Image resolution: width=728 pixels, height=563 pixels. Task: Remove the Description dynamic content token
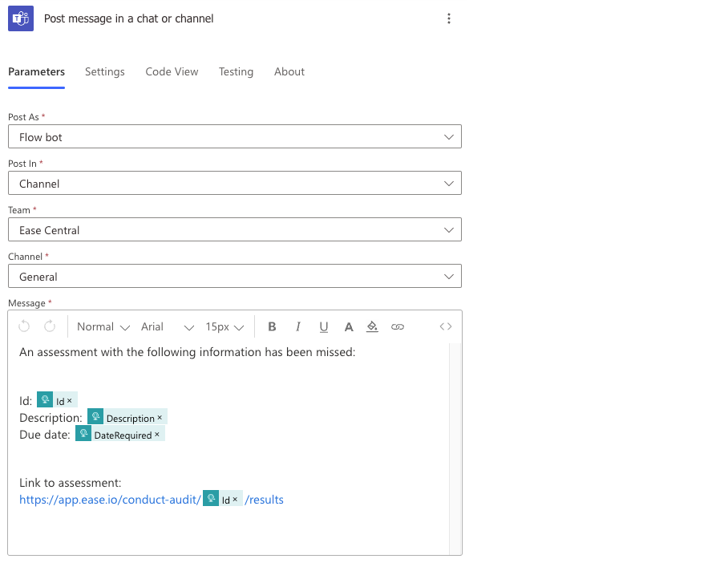tap(160, 418)
